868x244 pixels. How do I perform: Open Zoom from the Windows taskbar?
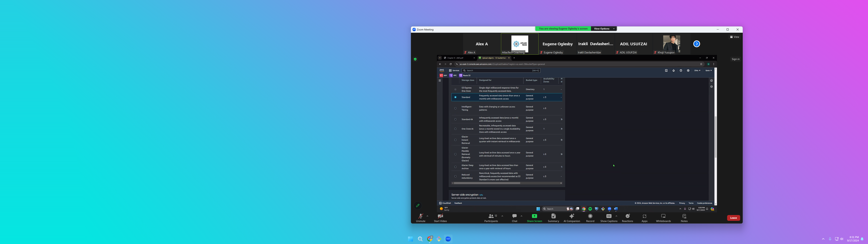tap(448, 239)
